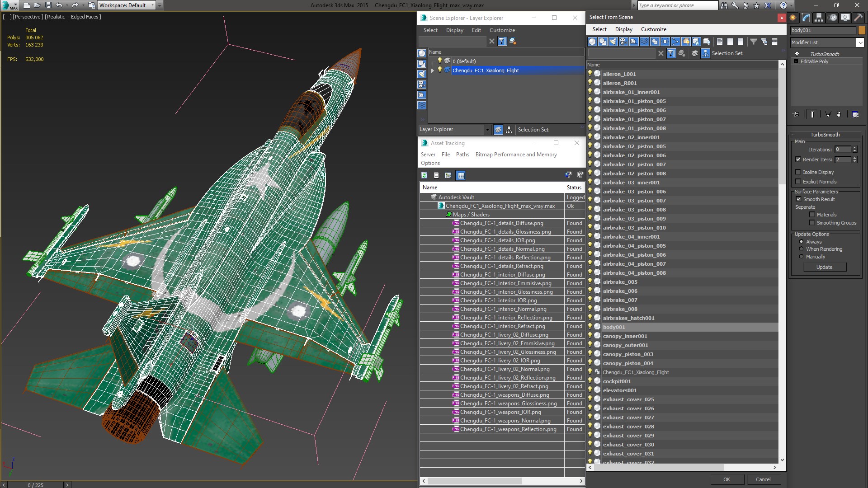The height and width of the screenshot is (488, 868).
Task: Open Display menu in Scene Explorer
Action: 454,30
